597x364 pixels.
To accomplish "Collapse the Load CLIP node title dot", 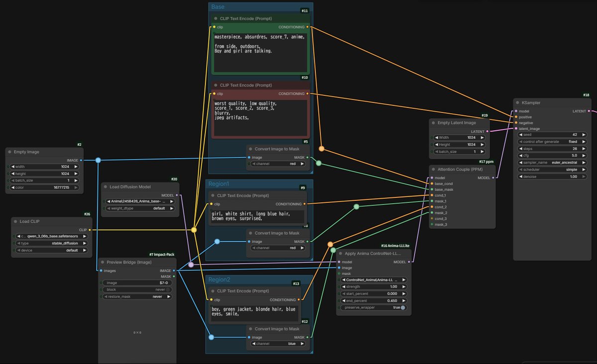I will click(x=16, y=221).
